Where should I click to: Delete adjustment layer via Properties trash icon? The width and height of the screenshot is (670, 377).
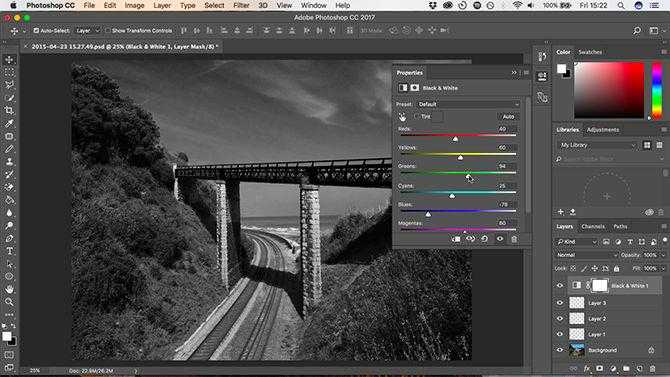(514, 239)
